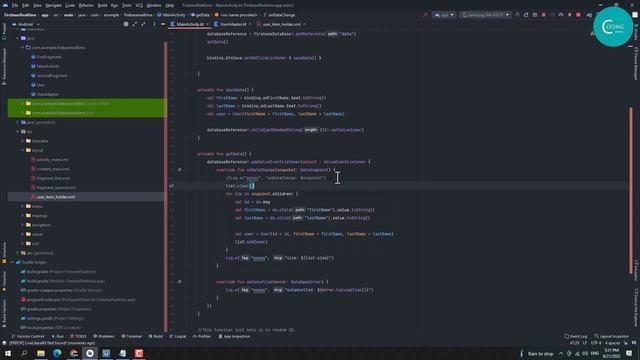This screenshot has height=360, width=640.
Task: Click the 4 spaces indent status entry
Action: point(612,343)
